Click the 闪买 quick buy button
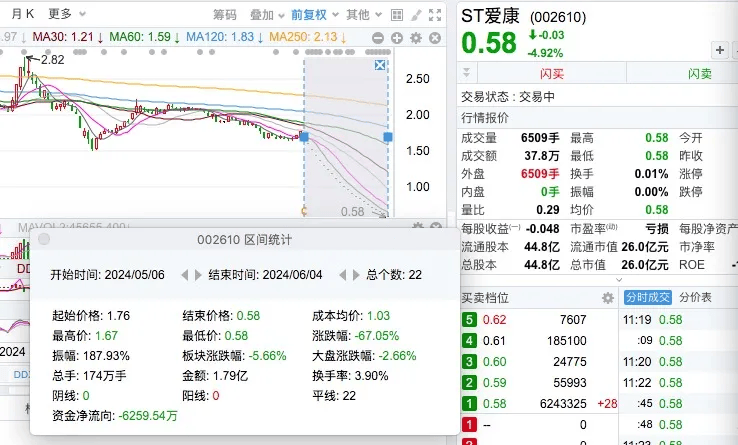Image resolution: width=738 pixels, height=445 pixels. tap(552, 74)
